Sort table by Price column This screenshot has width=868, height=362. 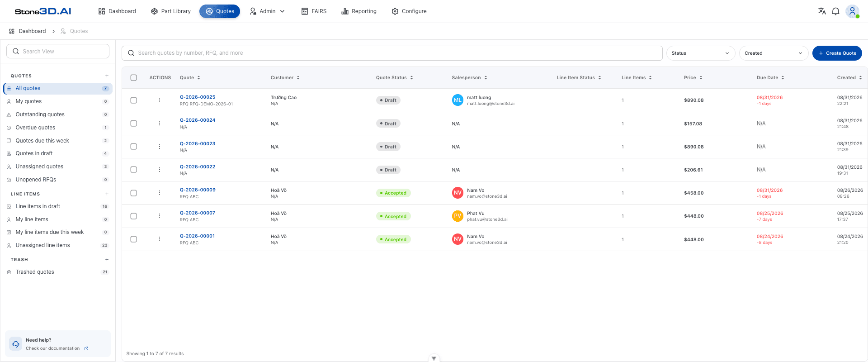[693, 77]
